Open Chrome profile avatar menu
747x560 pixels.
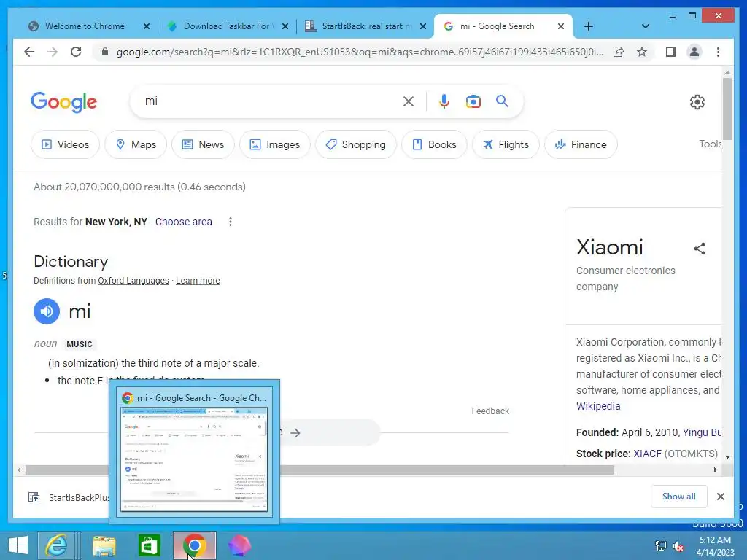coord(694,52)
